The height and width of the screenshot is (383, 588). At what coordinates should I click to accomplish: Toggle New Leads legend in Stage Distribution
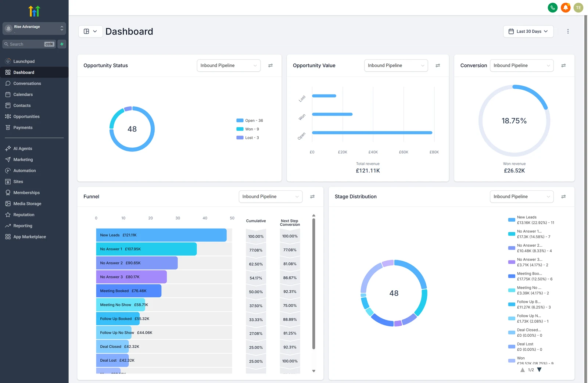531,220
